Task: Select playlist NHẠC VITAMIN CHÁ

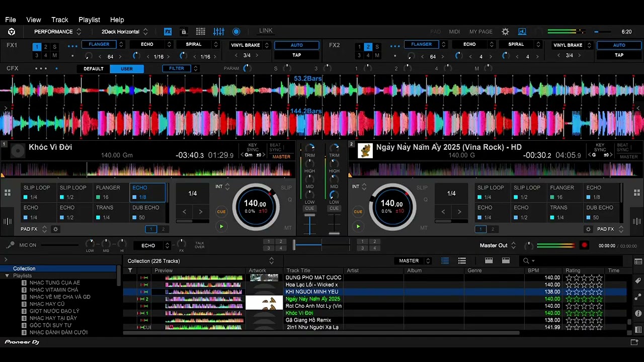Action: [54, 290]
